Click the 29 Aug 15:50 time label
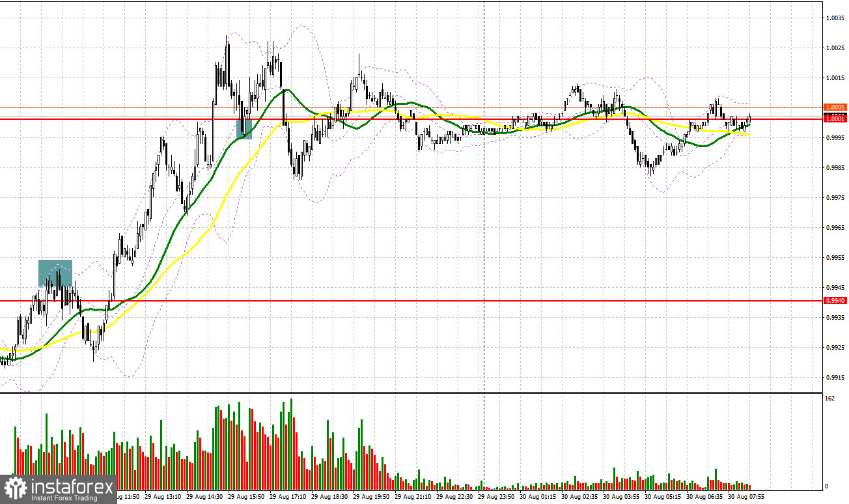This screenshot has height=504, width=849. click(x=246, y=496)
